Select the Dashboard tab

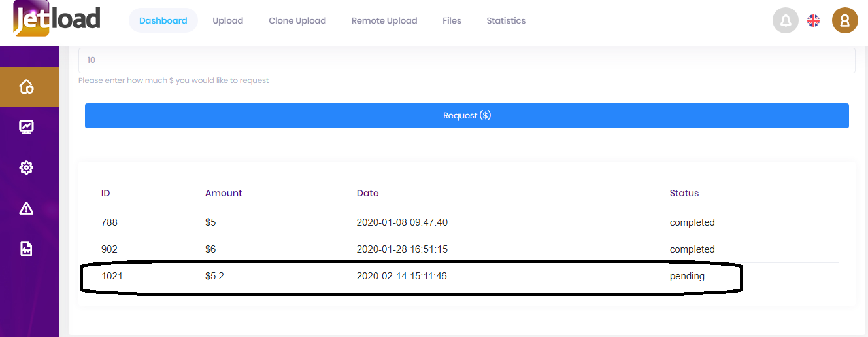[163, 21]
